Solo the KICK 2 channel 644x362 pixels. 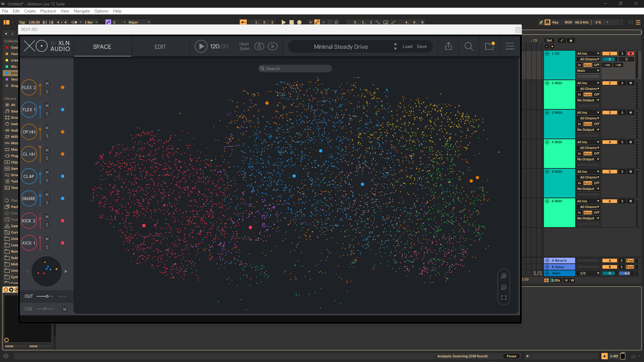[x=47, y=225]
